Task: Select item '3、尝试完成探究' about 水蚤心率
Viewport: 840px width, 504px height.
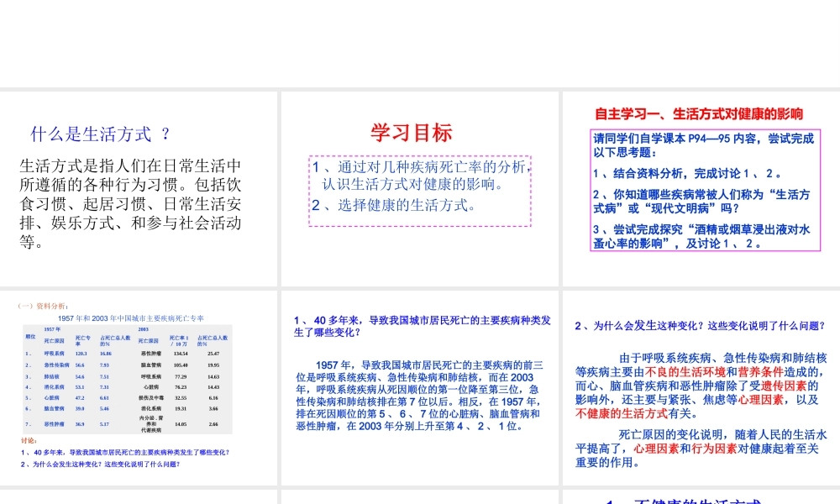Action: 701,236
